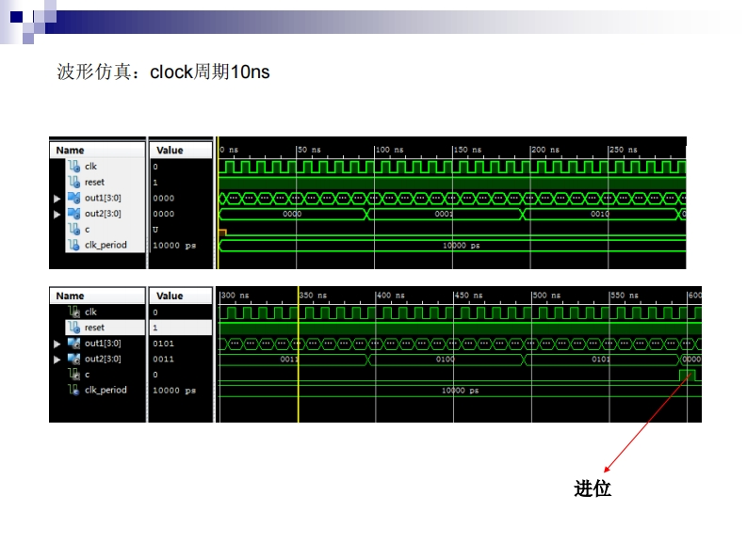The height and width of the screenshot is (560, 747).
Task: Click the 进位 annotation label
Action: pyautogui.click(x=593, y=488)
